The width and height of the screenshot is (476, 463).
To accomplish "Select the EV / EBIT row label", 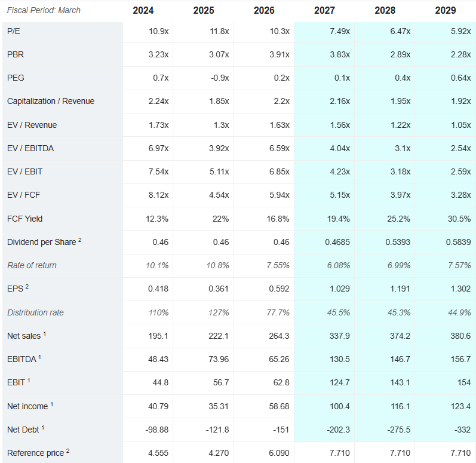I will (x=24, y=172).
